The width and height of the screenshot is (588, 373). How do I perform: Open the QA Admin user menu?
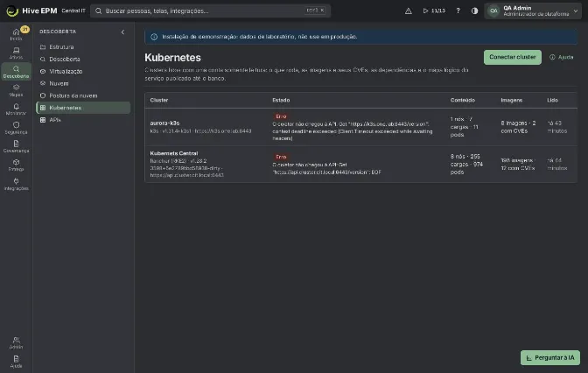click(x=533, y=11)
